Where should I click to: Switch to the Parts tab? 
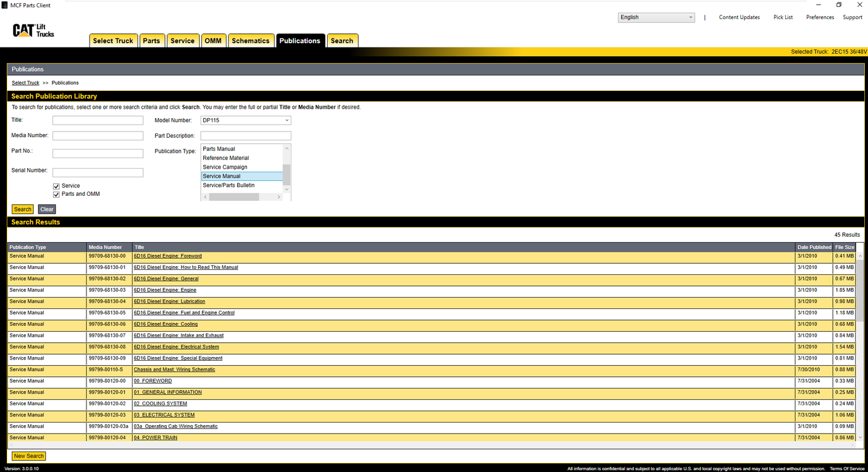[x=152, y=40]
